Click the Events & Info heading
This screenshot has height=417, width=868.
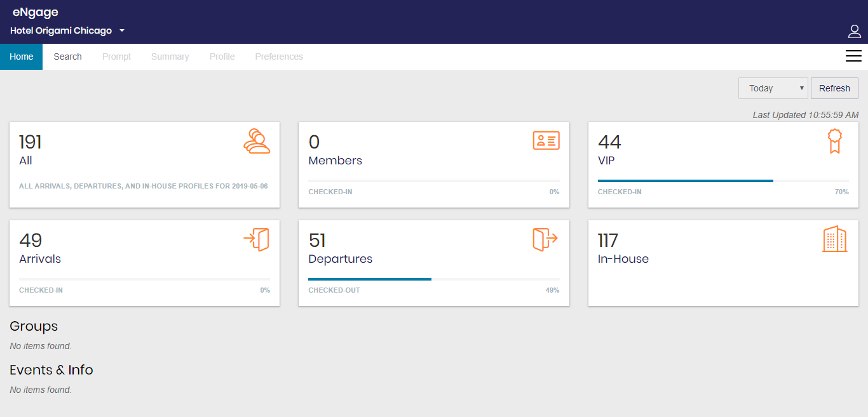point(51,370)
